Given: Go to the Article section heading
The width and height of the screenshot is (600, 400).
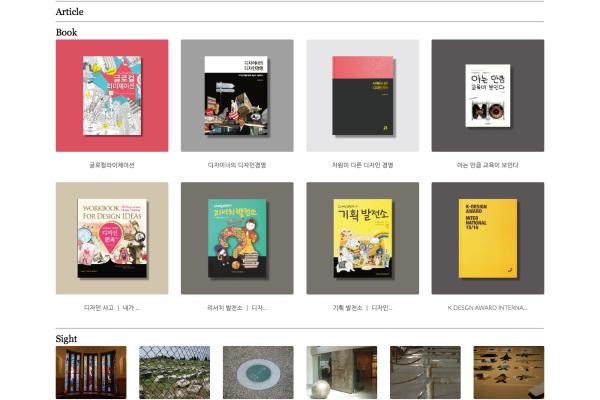Looking at the screenshot, I should click(x=70, y=12).
